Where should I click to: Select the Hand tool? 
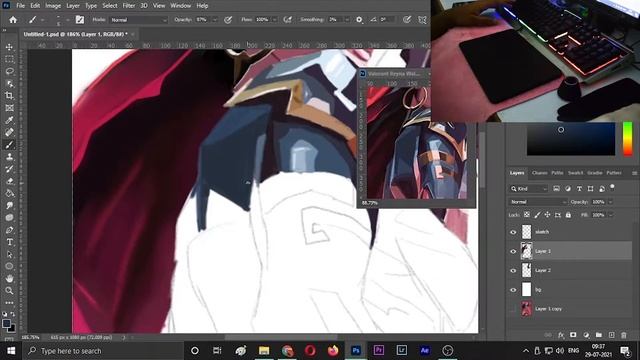pos(9,279)
